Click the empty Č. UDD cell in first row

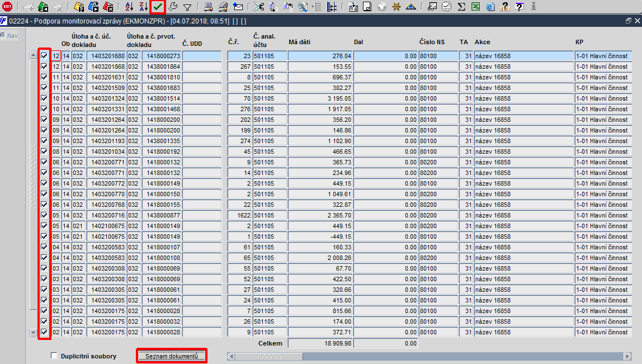202,56
